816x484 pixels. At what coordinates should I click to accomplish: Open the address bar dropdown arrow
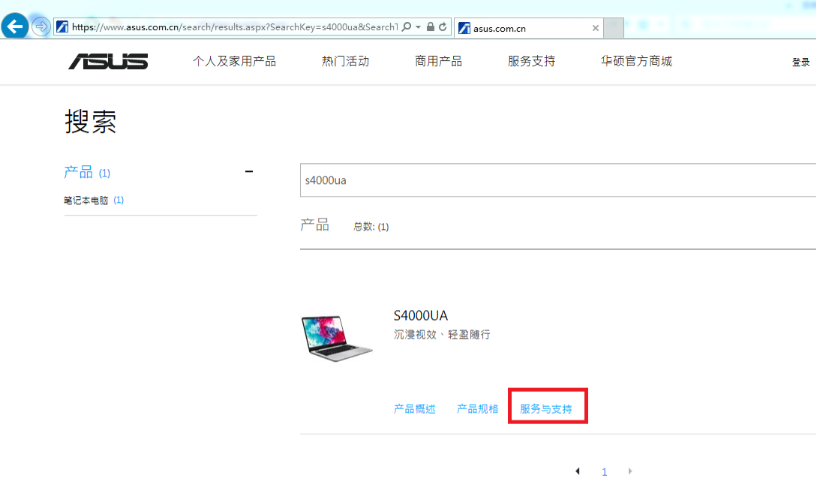[418, 27]
